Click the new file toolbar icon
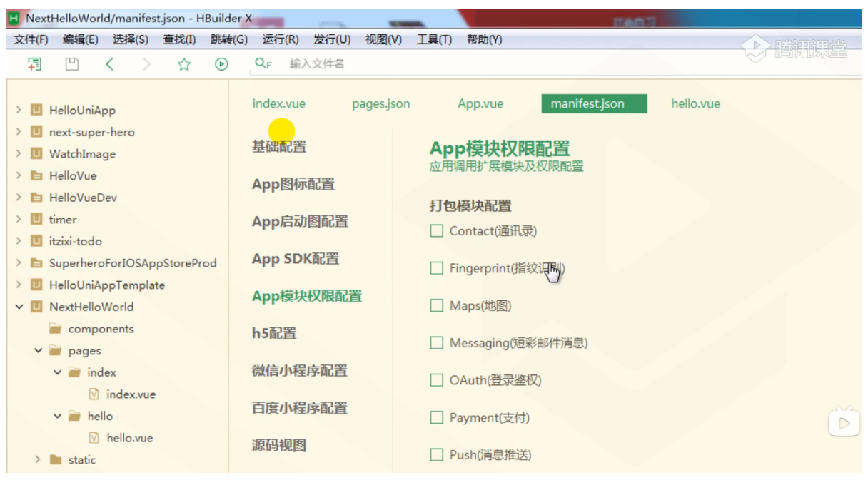The width and height of the screenshot is (868, 480). pyautogui.click(x=34, y=64)
